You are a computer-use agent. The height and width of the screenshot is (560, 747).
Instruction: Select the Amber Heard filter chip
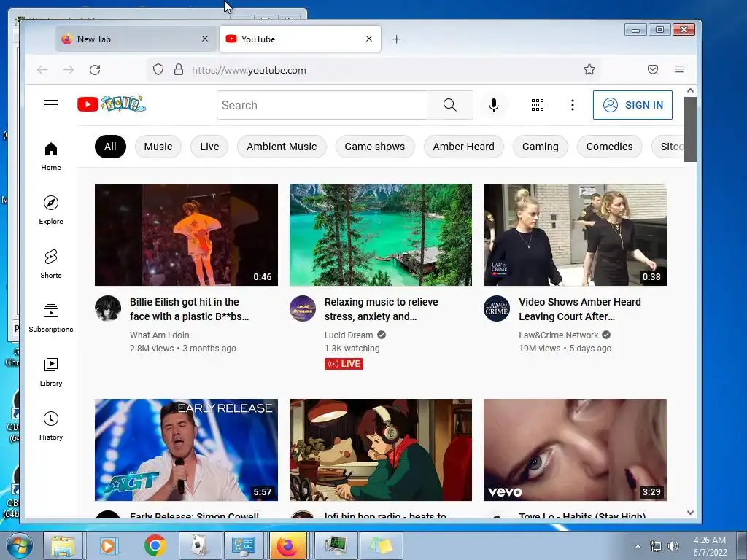(463, 147)
